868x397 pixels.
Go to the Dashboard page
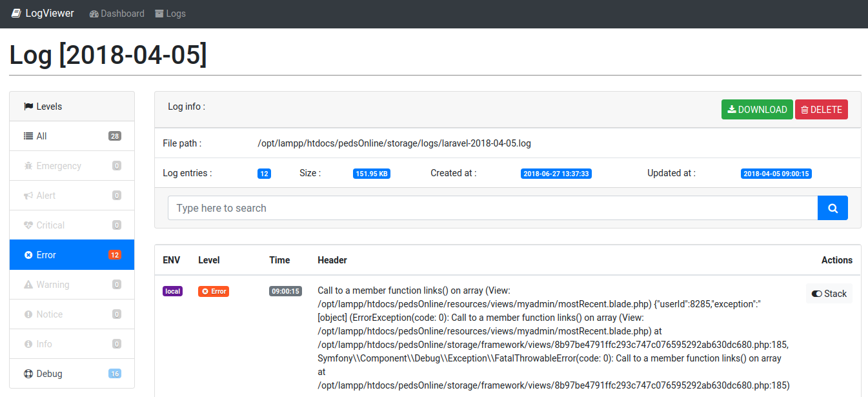click(x=117, y=14)
